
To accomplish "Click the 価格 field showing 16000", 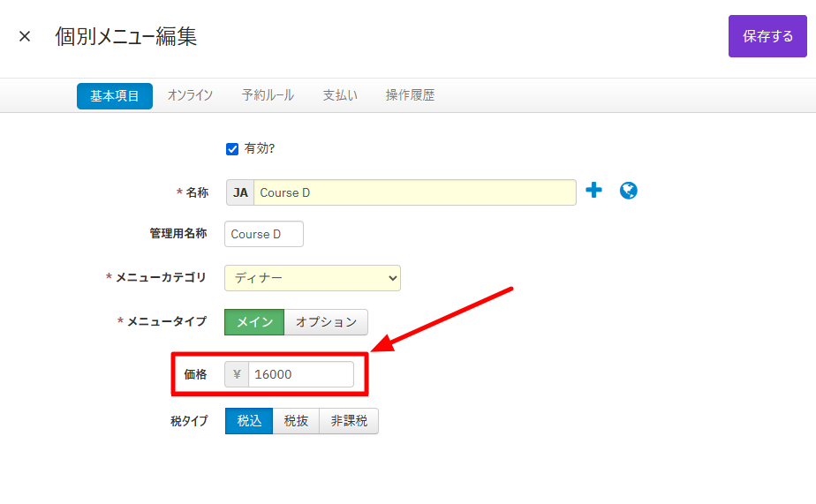I will pyautogui.click(x=301, y=374).
